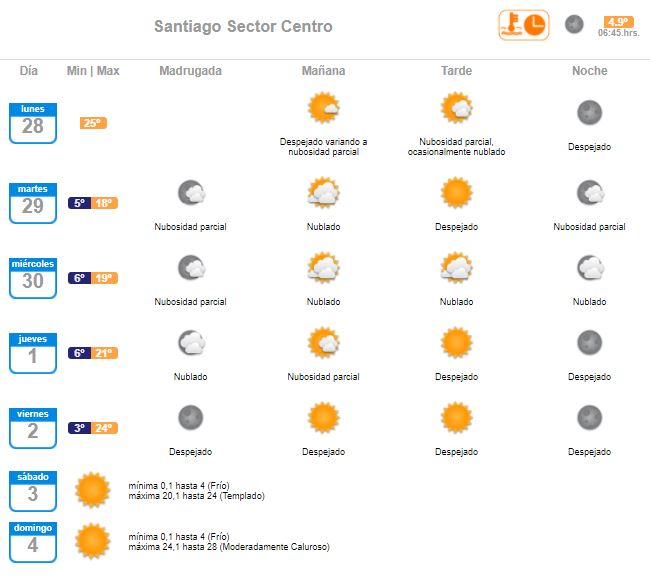The image size is (650, 577).
Task: Click miércoles Noche cloudy moon icon
Action: [590, 268]
